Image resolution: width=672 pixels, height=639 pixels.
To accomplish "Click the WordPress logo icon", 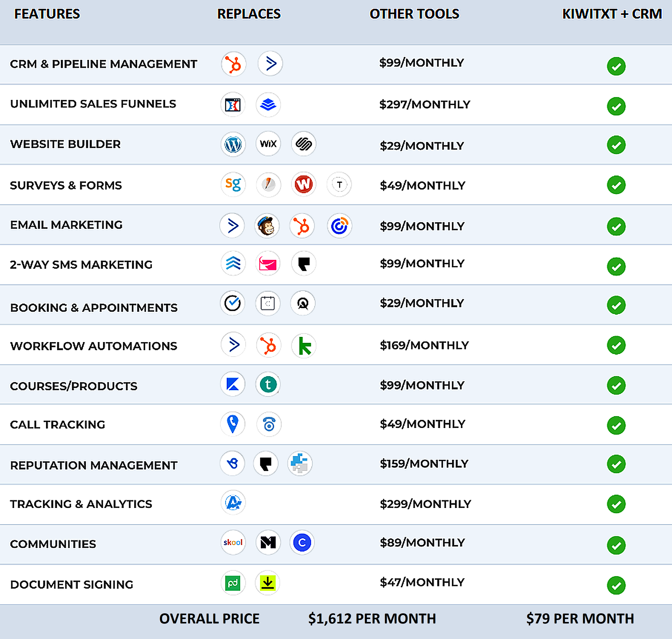I will pyautogui.click(x=233, y=144).
